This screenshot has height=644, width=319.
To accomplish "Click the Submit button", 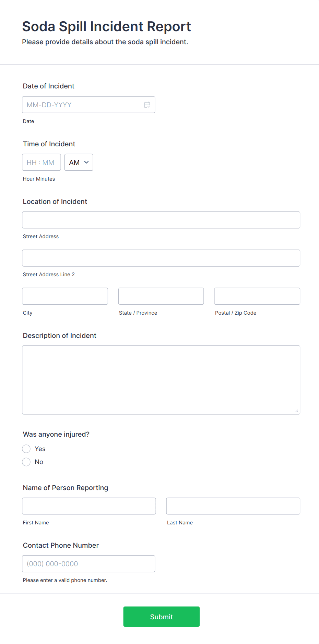I will tap(161, 617).
